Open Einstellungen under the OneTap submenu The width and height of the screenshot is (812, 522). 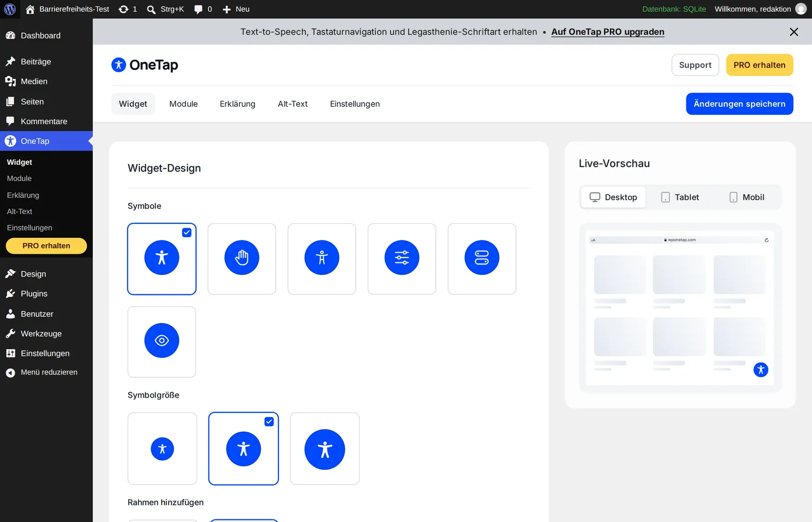tap(29, 228)
